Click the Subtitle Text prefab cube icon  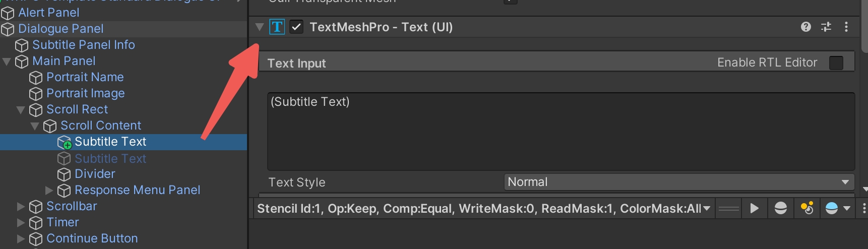click(65, 143)
